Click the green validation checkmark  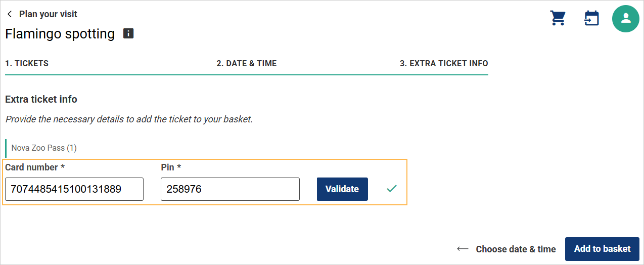(x=392, y=189)
